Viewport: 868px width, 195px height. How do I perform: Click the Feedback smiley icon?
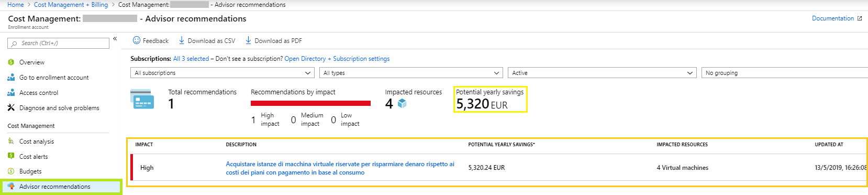(x=137, y=40)
